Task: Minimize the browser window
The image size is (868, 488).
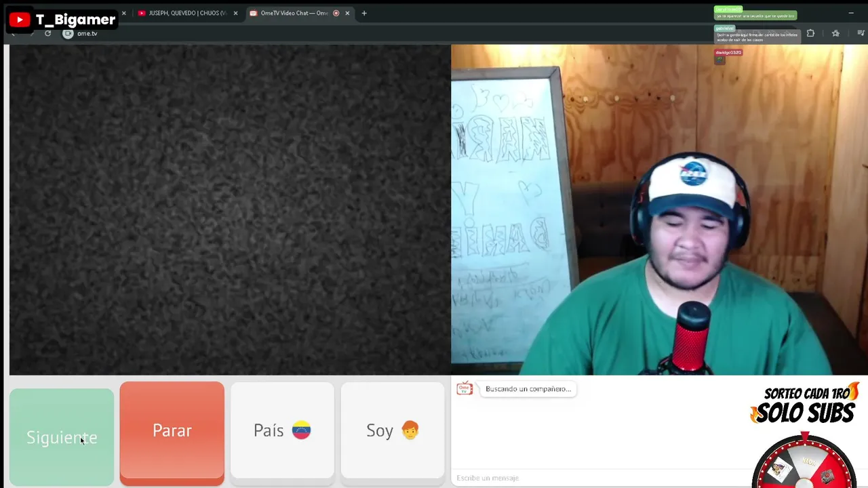Action: 851,13
